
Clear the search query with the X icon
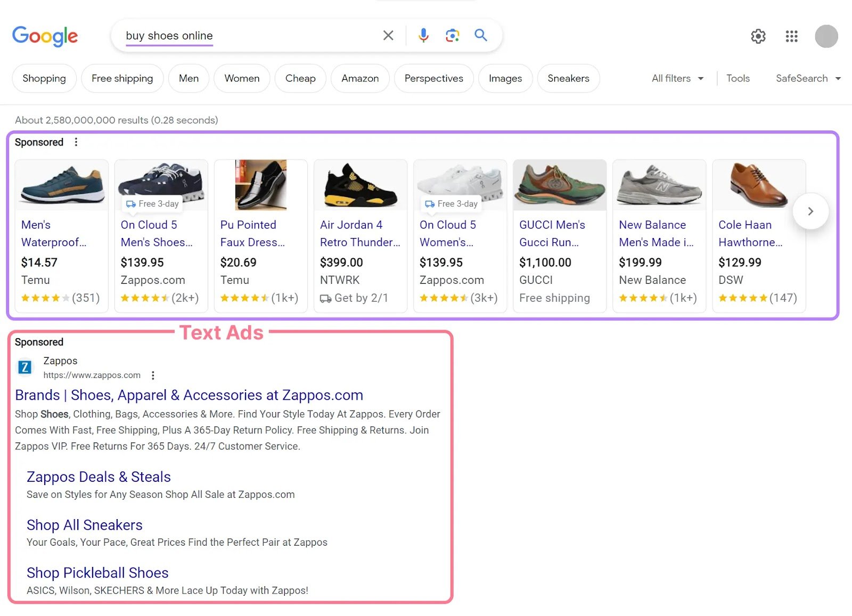point(388,35)
